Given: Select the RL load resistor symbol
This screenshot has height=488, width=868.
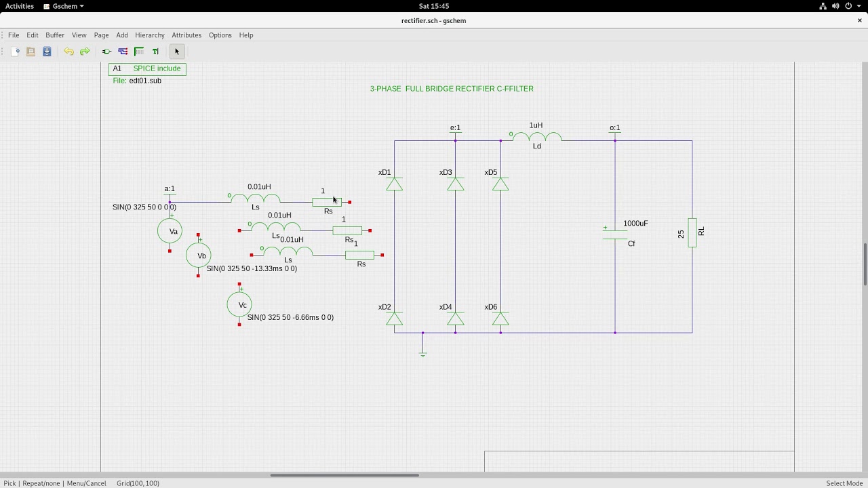Looking at the screenshot, I should pos(692,232).
